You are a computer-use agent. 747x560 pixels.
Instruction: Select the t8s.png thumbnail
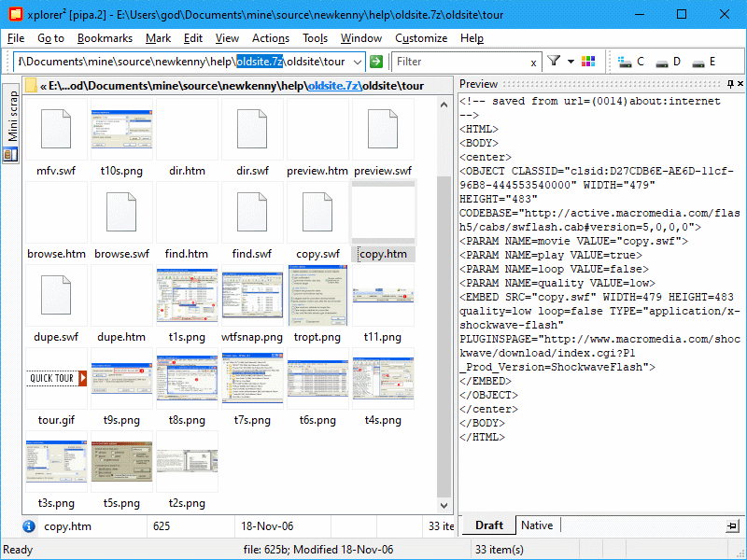187,378
